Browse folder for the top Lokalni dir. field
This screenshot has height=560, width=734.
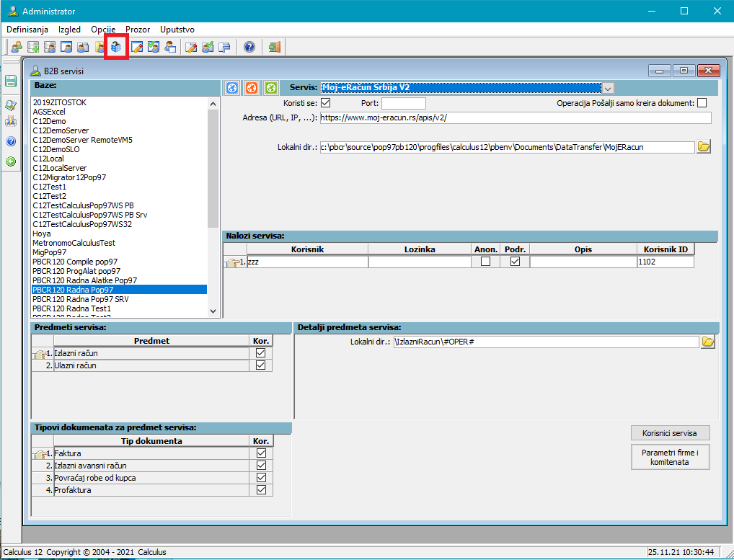point(704,147)
